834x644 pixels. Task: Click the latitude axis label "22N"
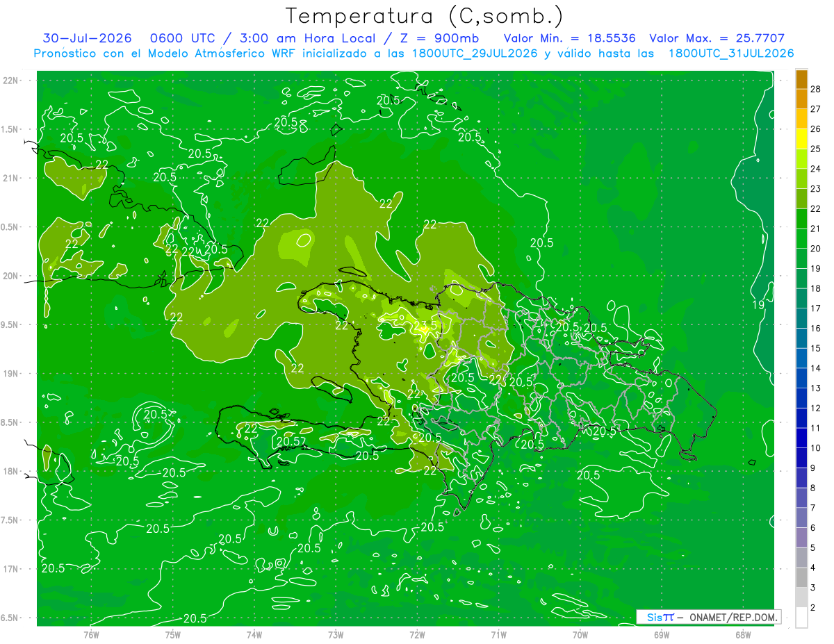click(10, 81)
